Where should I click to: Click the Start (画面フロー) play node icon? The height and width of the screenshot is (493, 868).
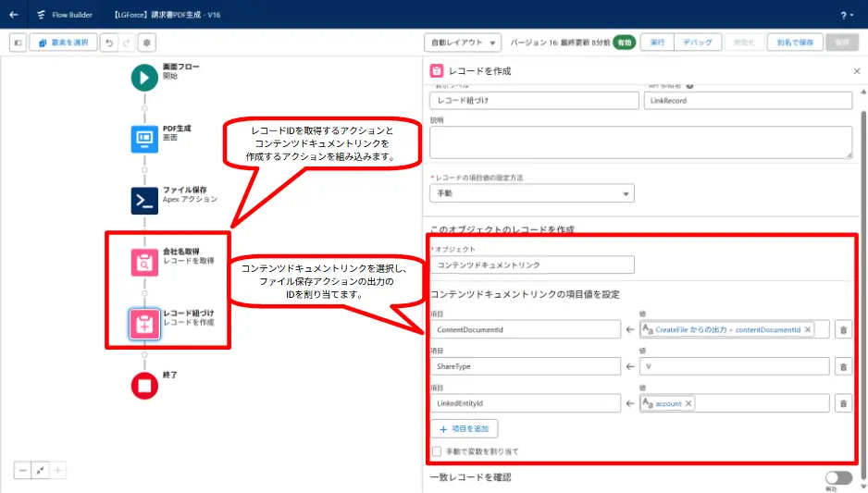pos(144,78)
